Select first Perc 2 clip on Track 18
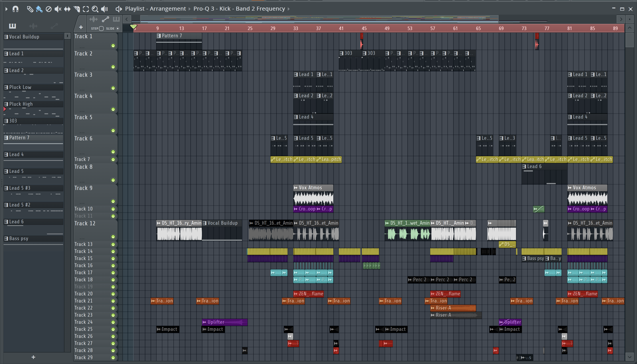637x364 pixels. coord(419,280)
